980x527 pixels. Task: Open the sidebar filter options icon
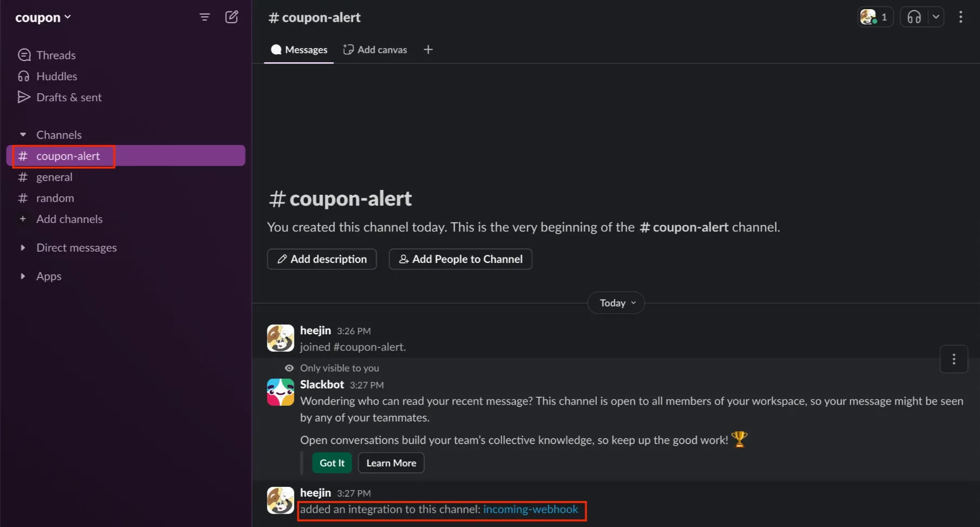pos(205,17)
